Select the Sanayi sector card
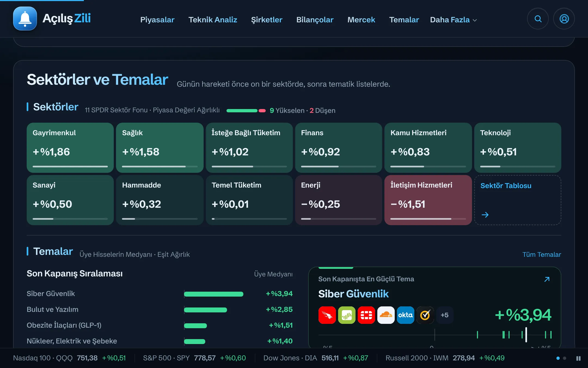588x368 pixels. [x=70, y=200]
